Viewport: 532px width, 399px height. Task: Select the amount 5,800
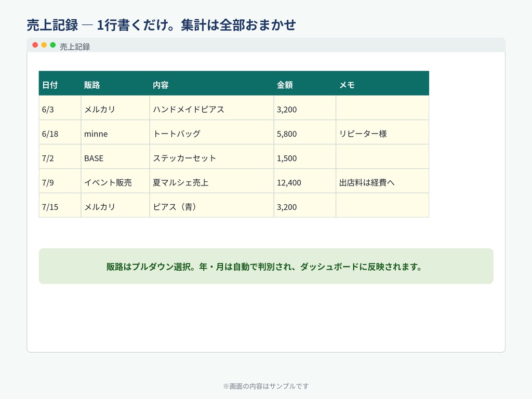(x=304, y=132)
